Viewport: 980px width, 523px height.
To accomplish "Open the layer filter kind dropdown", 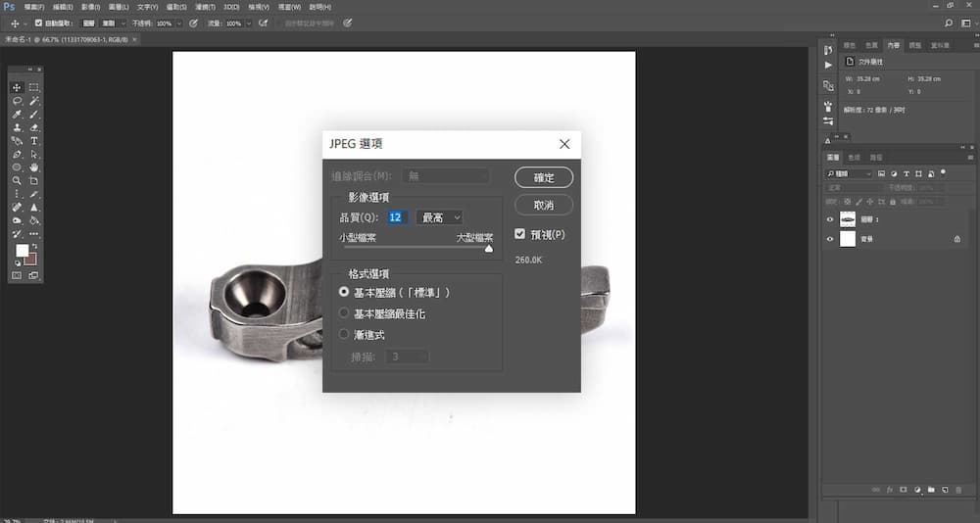I will tap(849, 173).
